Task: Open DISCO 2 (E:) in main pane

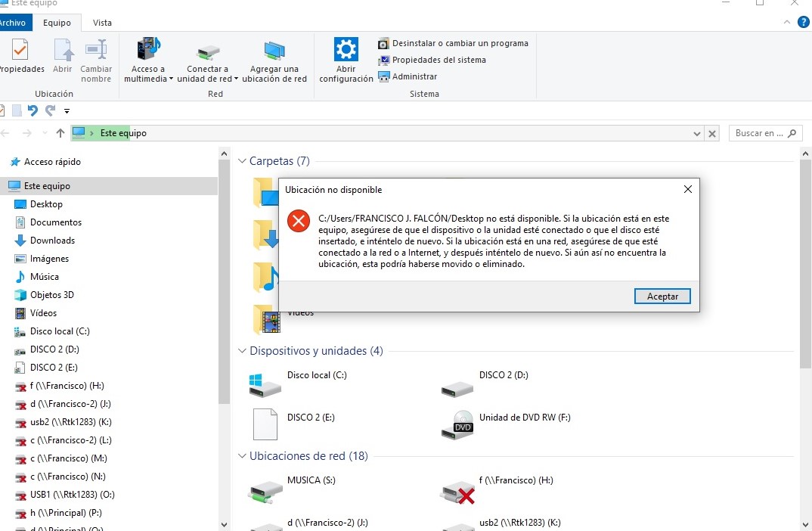Action: 294,425
